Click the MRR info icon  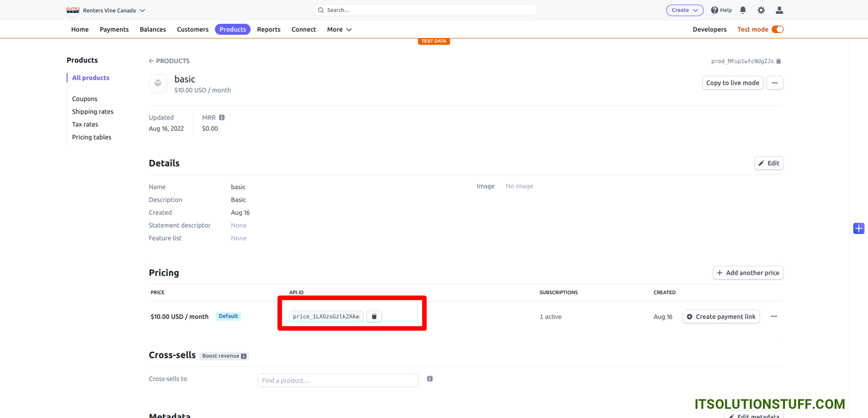coord(222,118)
